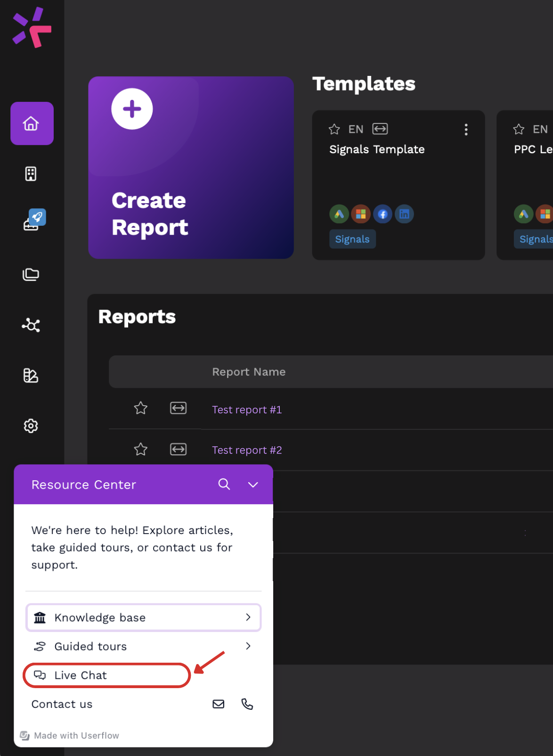The image size is (553, 756).
Task: Click the plus icon on Create Report
Action: (x=132, y=109)
